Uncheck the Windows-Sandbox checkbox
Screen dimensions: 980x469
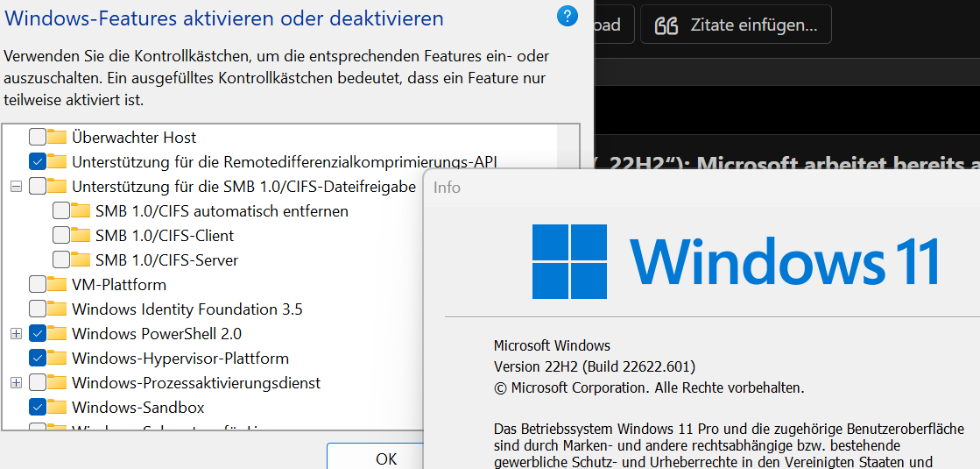click(38, 408)
